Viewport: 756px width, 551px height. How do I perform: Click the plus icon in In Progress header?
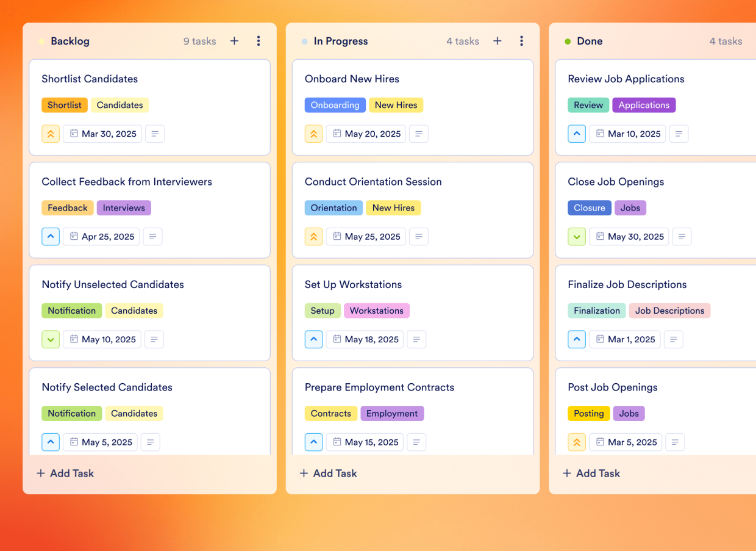[x=497, y=41]
